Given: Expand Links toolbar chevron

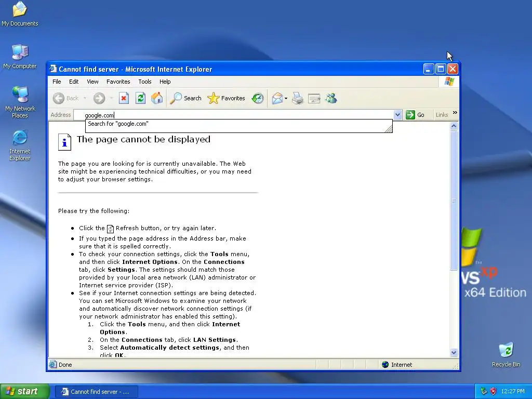Looking at the screenshot, I should (x=455, y=113).
